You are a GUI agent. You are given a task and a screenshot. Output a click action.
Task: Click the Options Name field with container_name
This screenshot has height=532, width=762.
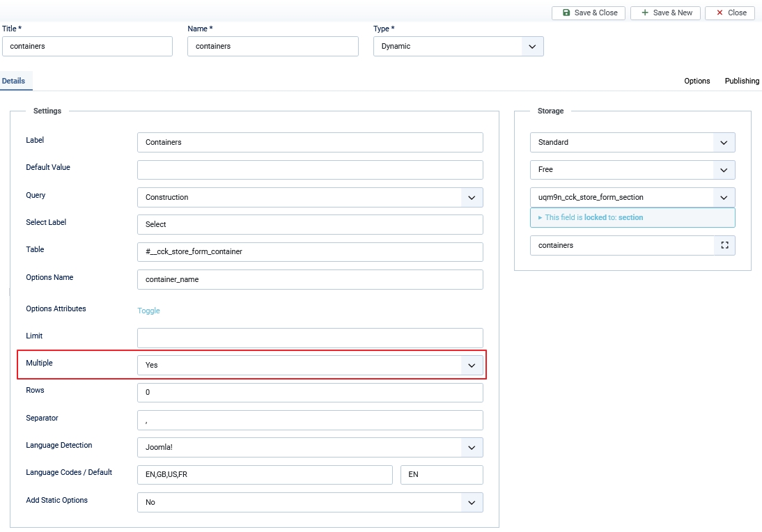[x=310, y=279]
